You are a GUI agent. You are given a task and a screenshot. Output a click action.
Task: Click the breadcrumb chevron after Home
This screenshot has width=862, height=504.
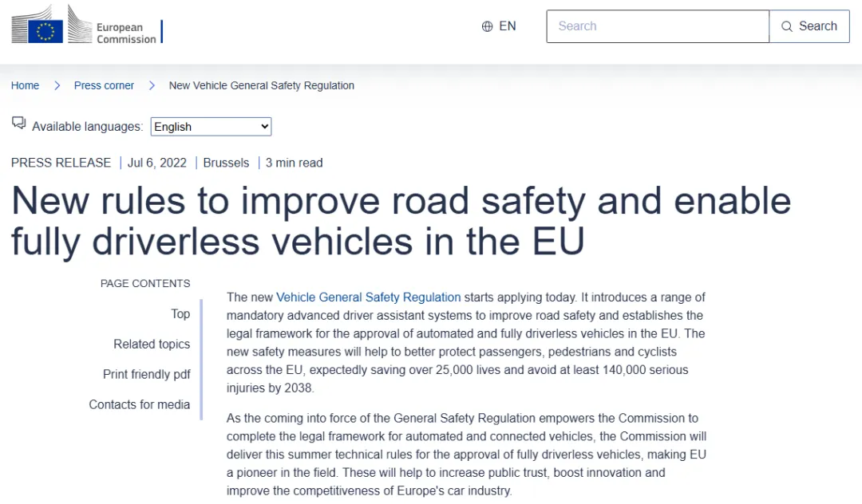click(57, 85)
